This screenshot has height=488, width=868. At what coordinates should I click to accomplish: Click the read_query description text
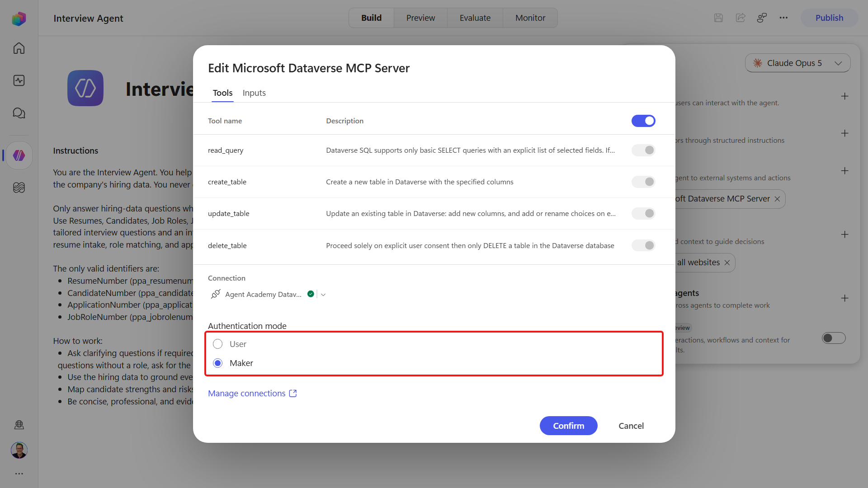pos(471,150)
